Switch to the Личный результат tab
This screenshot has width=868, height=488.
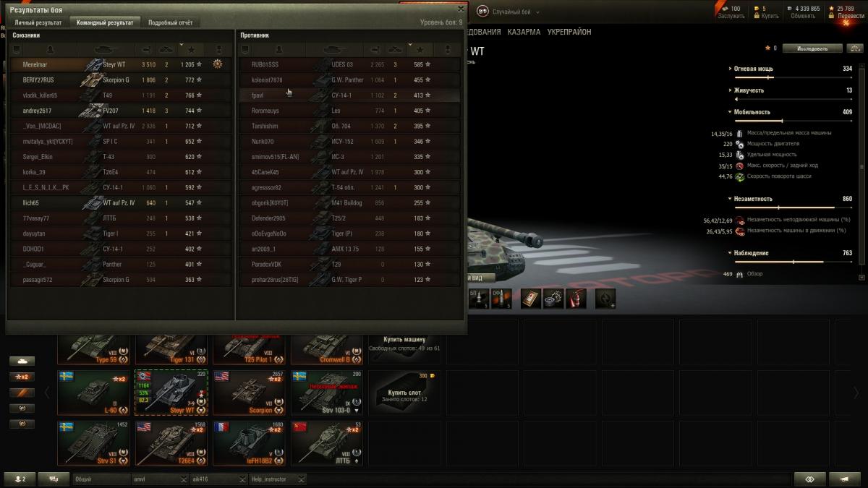(38, 22)
